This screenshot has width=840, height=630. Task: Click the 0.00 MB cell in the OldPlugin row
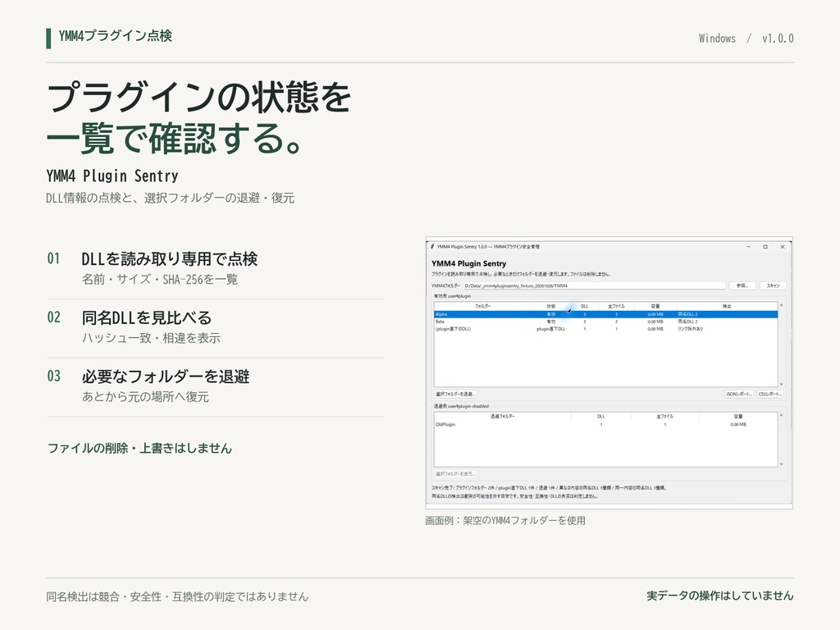point(738,424)
